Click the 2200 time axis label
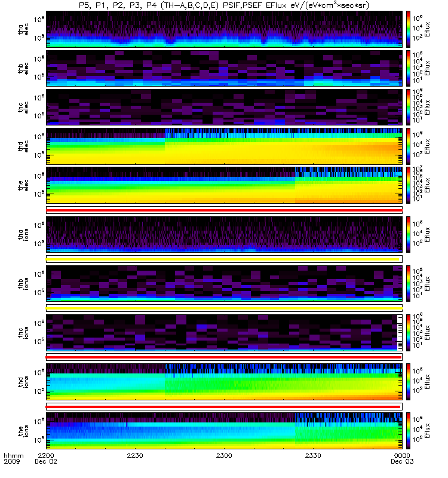The width and height of the screenshot is (448, 478). coord(46,455)
